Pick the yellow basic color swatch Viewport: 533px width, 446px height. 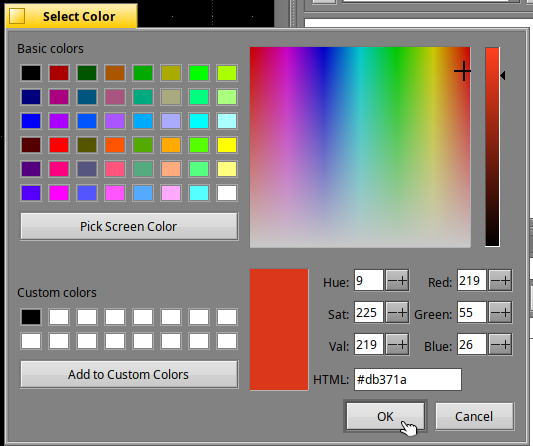click(227, 145)
